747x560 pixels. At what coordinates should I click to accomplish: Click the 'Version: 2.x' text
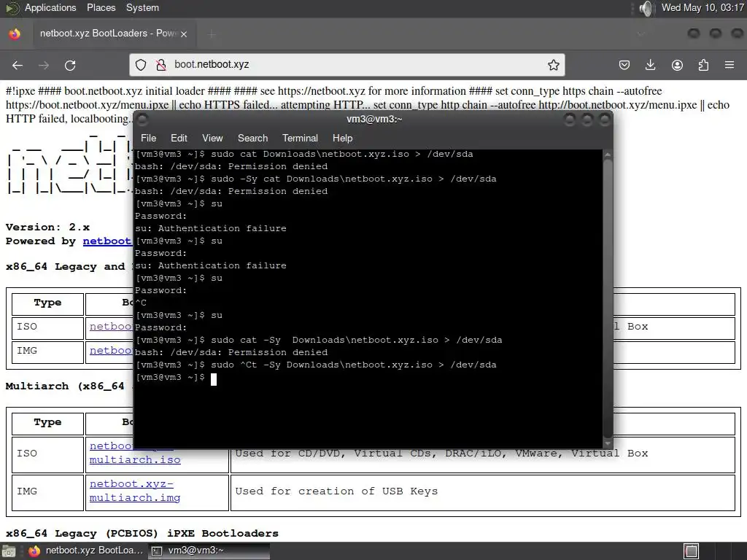47,227
